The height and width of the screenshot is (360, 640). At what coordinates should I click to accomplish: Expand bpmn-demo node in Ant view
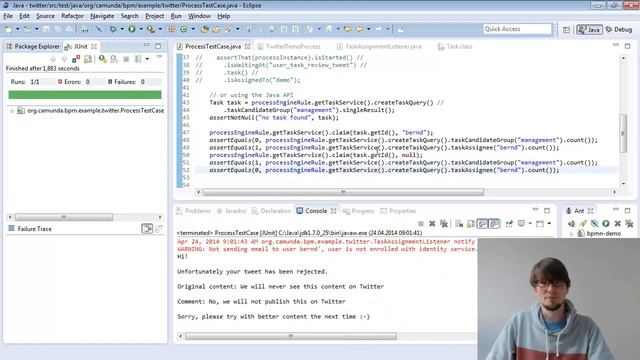(x=571, y=234)
